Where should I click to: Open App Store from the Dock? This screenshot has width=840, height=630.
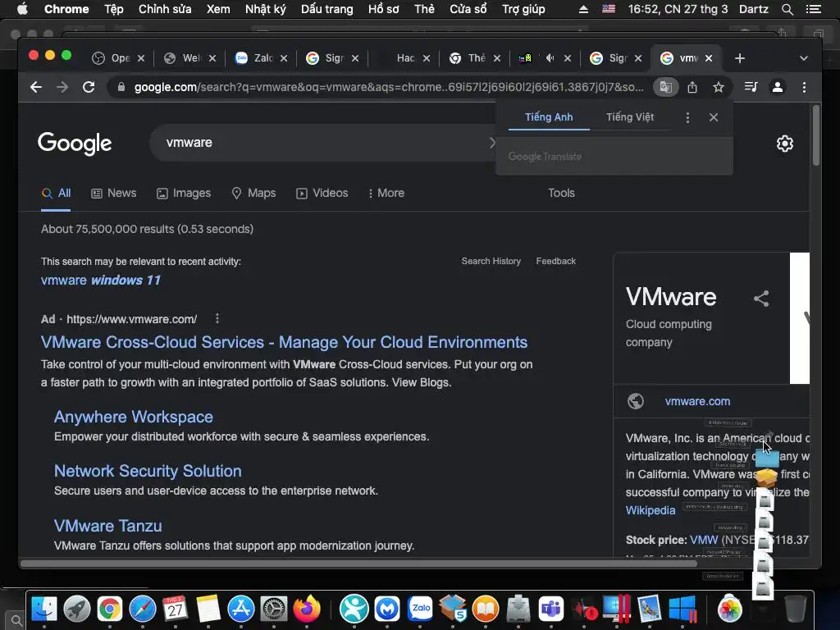click(241, 609)
